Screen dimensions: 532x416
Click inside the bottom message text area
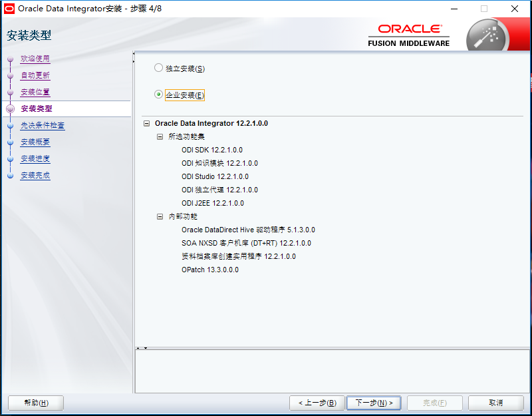332,371
